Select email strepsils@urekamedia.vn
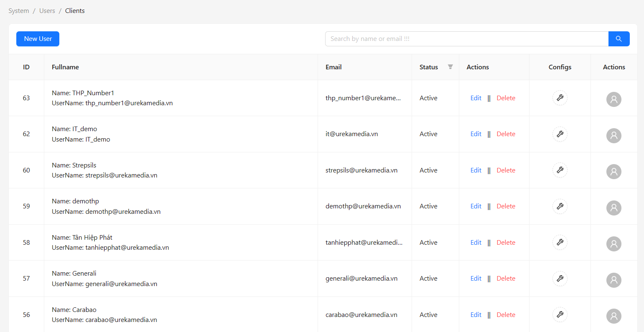The height and width of the screenshot is (332, 644). 361,170
